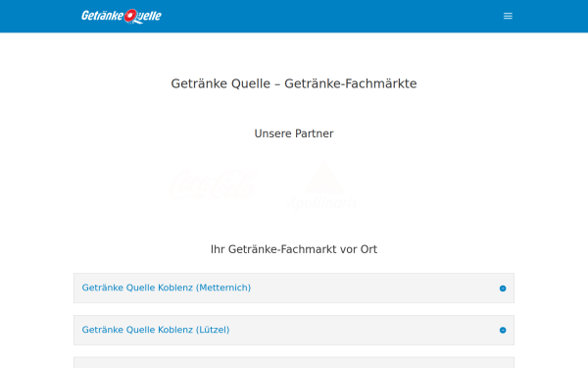Click heading 'Getränke Quelle – Getränke-Fachmärkte'
This screenshot has width=588, height=368.
click(x=294, y=83)
